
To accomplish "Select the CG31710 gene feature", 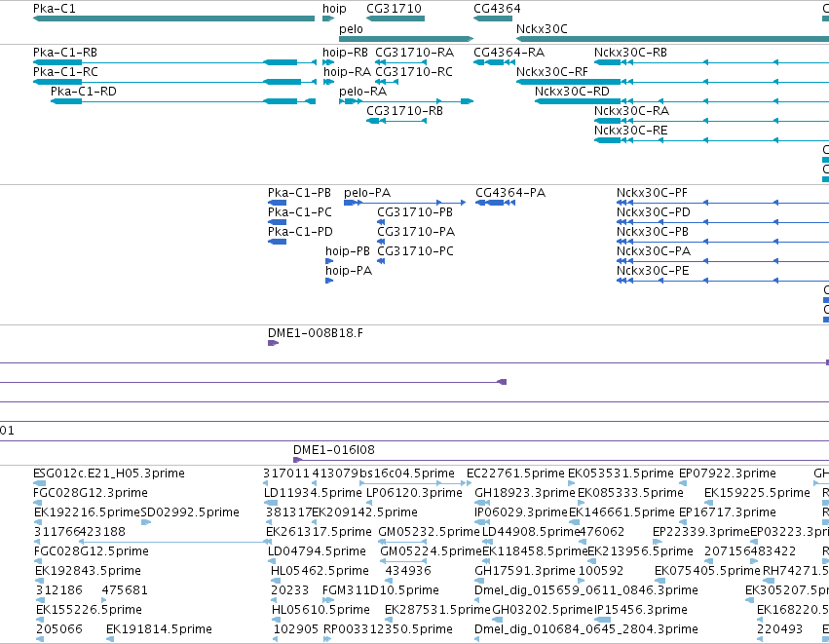I will click(396, 19).
